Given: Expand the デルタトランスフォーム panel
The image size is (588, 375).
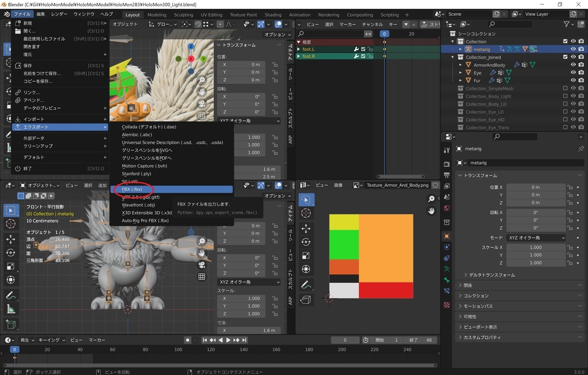Looking at the screenshot, I should [x=489, y=275].
